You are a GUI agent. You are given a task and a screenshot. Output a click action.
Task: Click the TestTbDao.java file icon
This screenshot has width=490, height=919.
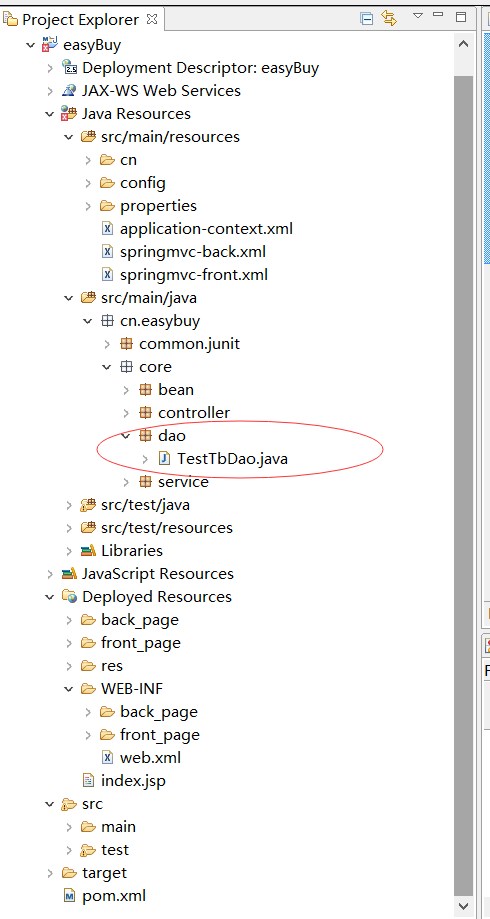pos(165,458)
